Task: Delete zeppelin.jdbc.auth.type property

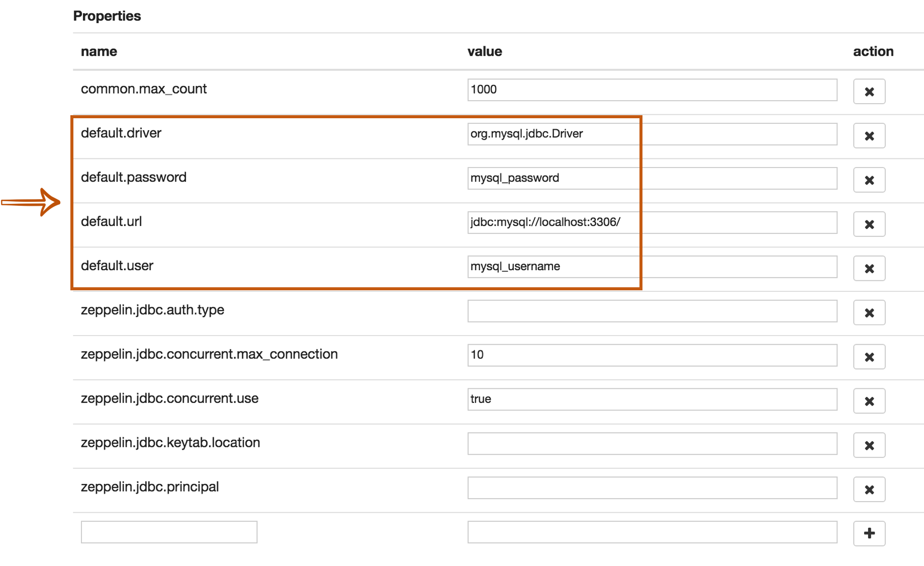Action: 869,313
